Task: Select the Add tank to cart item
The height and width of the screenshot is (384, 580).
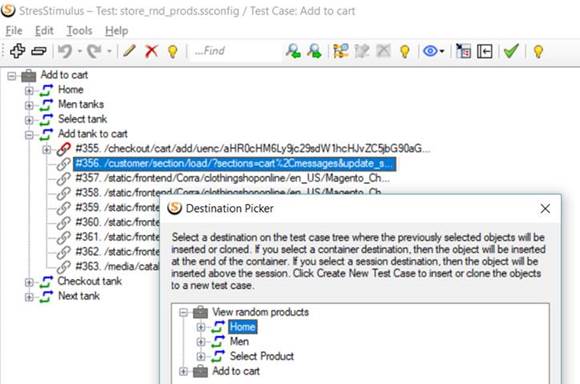Action: (x=93, y=134)
